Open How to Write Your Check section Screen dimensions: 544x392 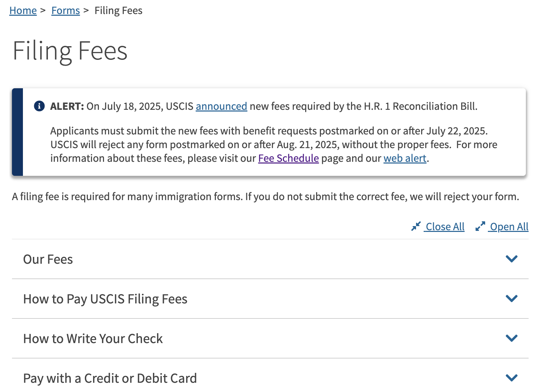tap(93, 339)
